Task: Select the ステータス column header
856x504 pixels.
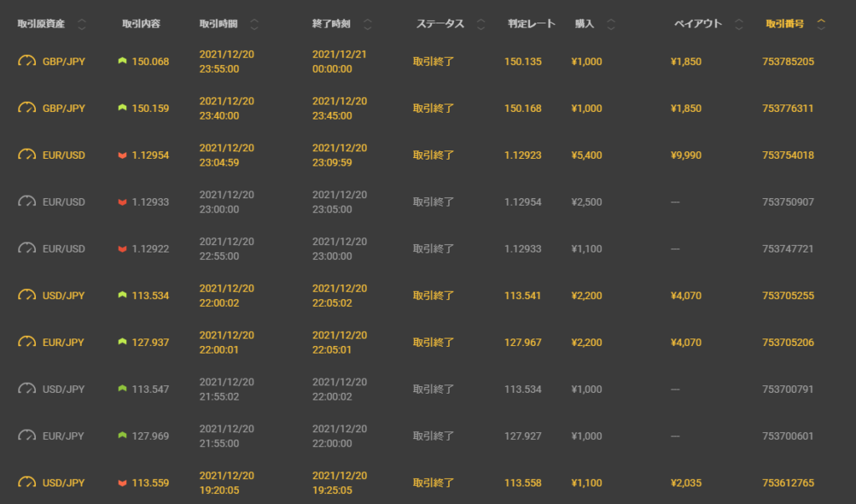Action: [x=440, y=24]
